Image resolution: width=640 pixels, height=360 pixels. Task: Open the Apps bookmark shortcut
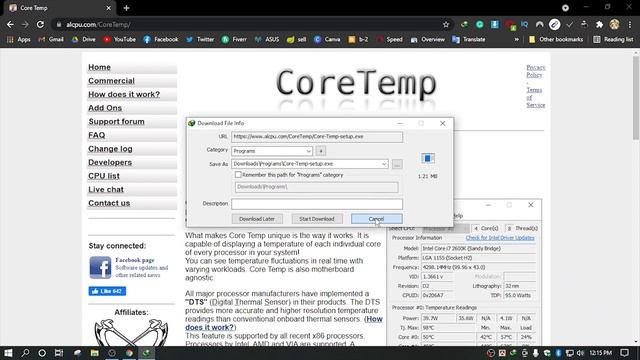(19, 40)
